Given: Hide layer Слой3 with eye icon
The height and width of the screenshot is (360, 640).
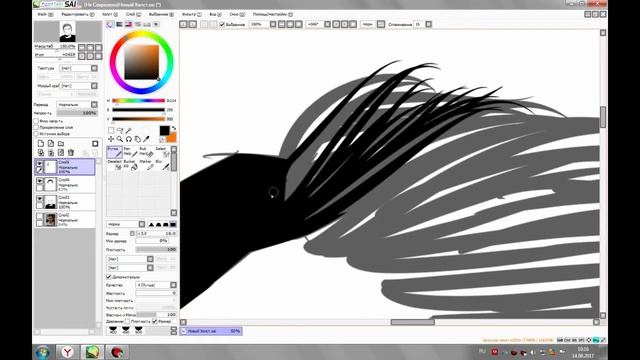Looking at the screenshot, I should click(40, 199).
